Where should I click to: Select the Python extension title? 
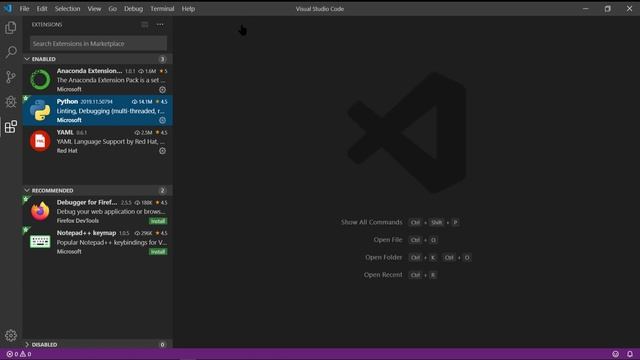(x=67, y=101)
